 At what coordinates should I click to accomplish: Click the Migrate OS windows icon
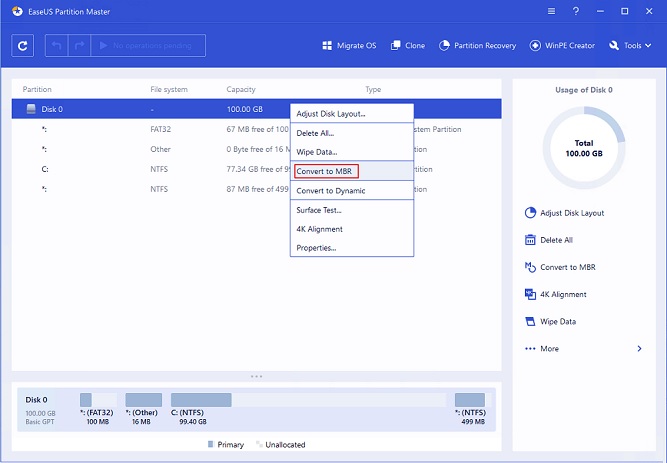[327, 46]
